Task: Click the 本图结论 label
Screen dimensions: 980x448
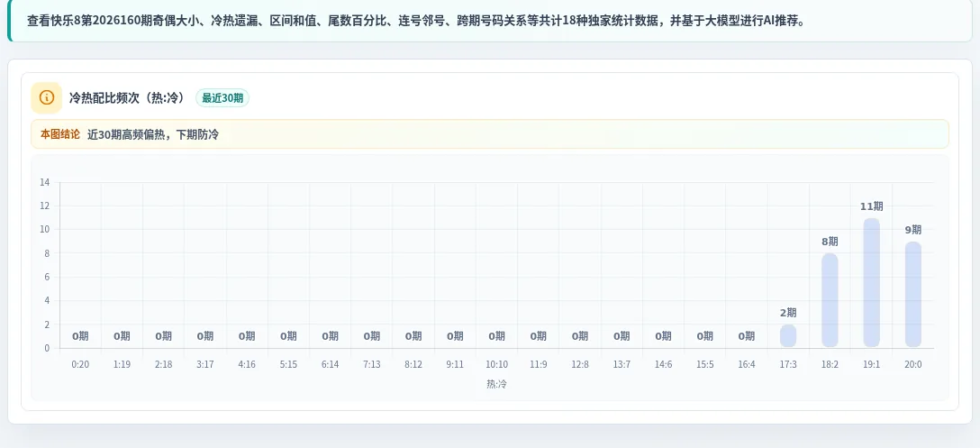Action: (60, 134)
